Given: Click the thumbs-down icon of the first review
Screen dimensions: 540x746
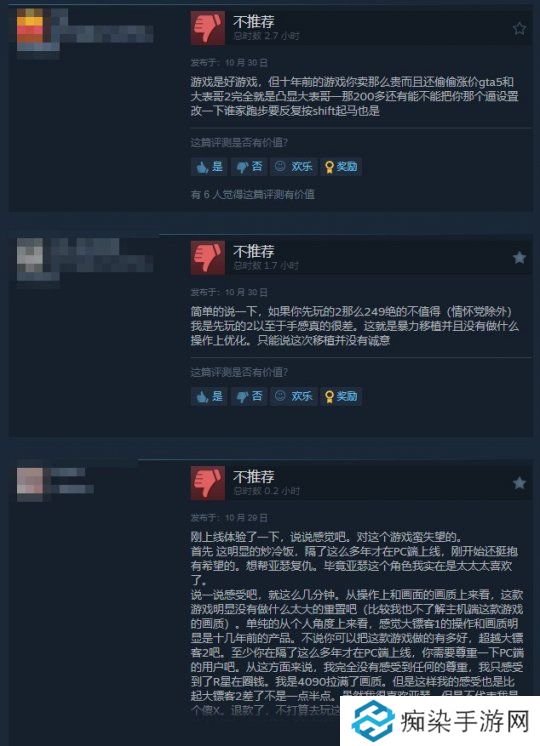Looking at the screenshot, I should point(207,28).
